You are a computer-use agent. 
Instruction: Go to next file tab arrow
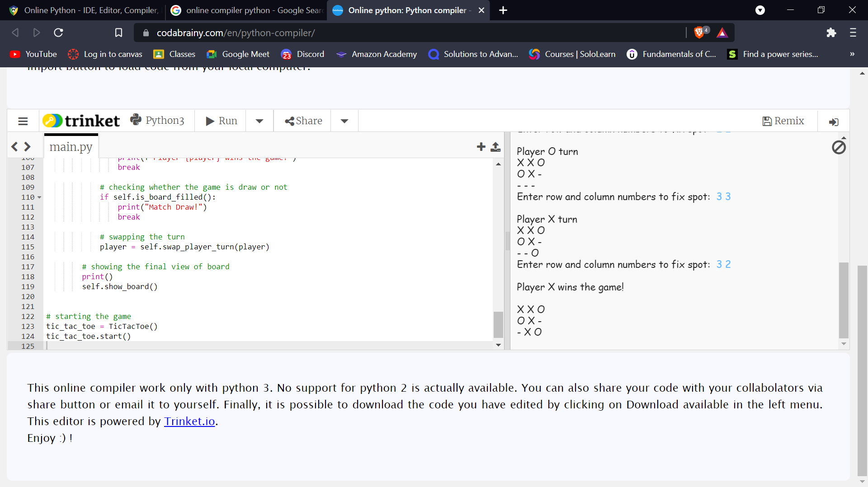pos(28,146)
